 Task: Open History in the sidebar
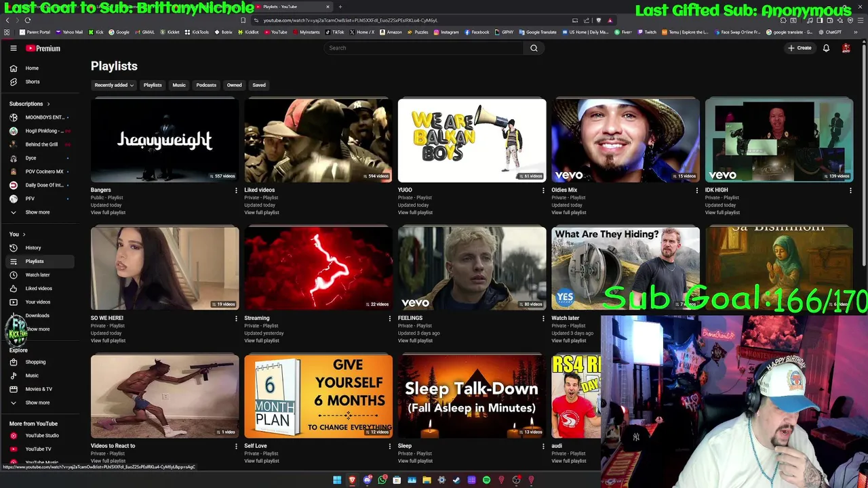[41, 247]
